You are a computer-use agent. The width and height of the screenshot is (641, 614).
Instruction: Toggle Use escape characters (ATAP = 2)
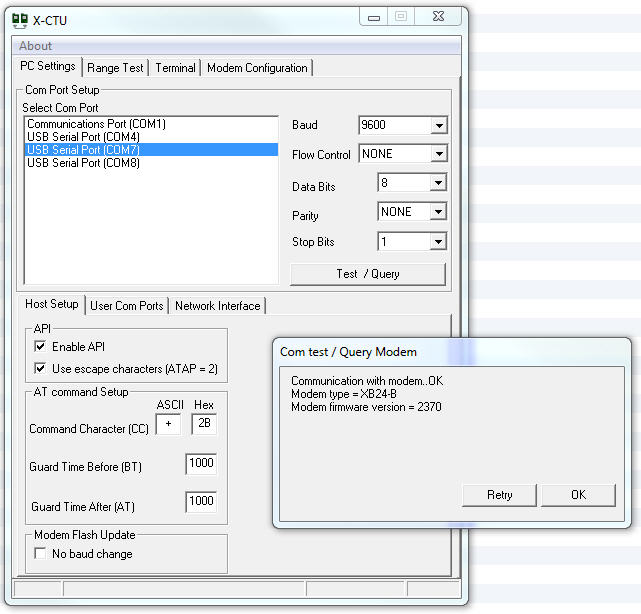pos(40,368)
